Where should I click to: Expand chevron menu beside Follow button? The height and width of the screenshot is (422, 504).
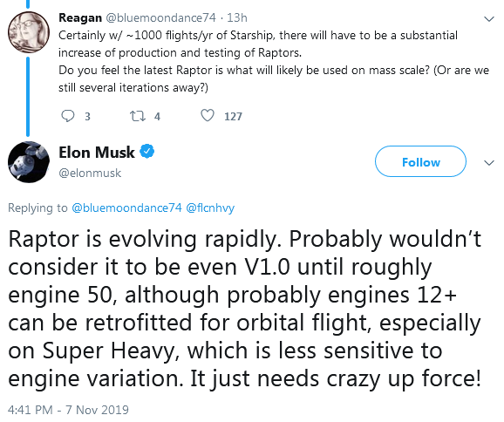(x=489, y=163)
